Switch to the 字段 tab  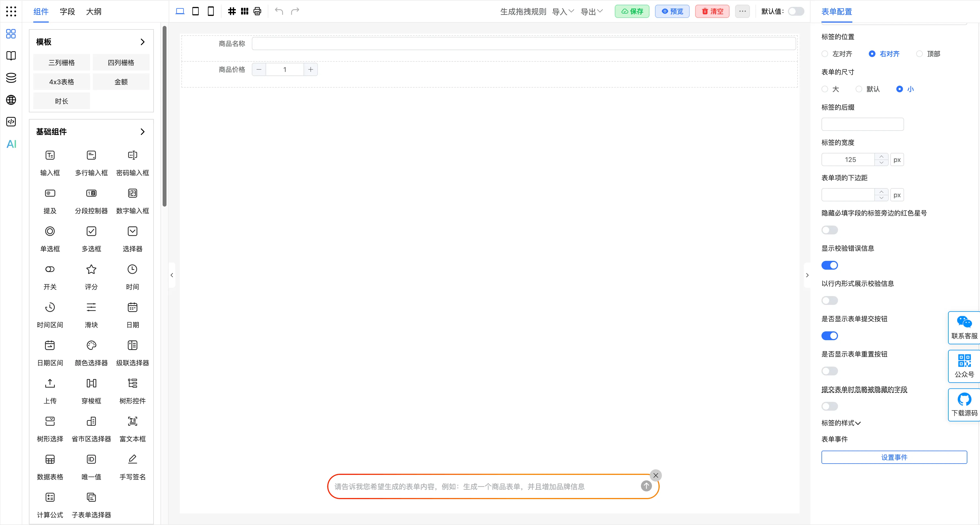(x=67, y=11)
